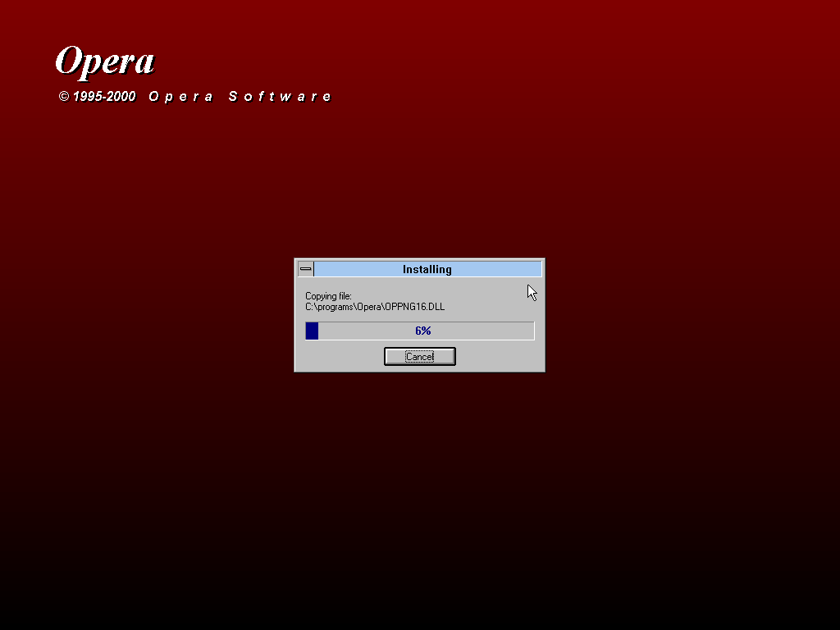Click the copyright © symbol
Image resolution: width=840 pixels, height=630 pixels.
[x=64, y=97]
